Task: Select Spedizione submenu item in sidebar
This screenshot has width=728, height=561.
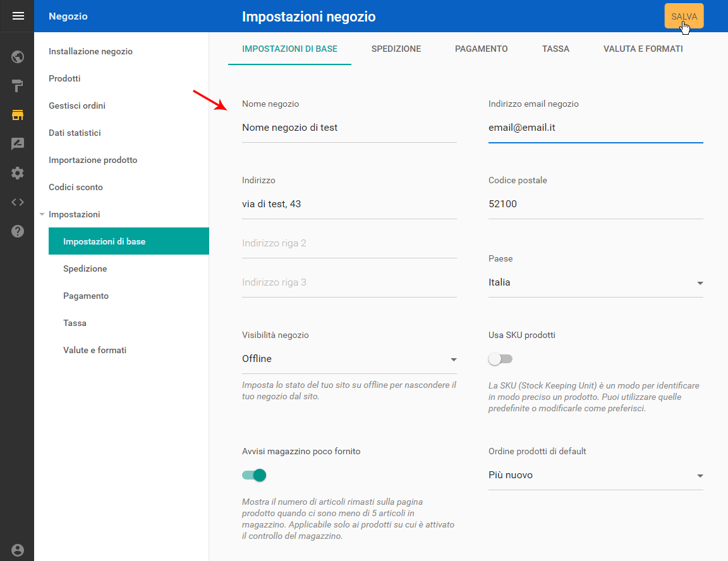Action: pyautogui.click(x=85, y=268)
